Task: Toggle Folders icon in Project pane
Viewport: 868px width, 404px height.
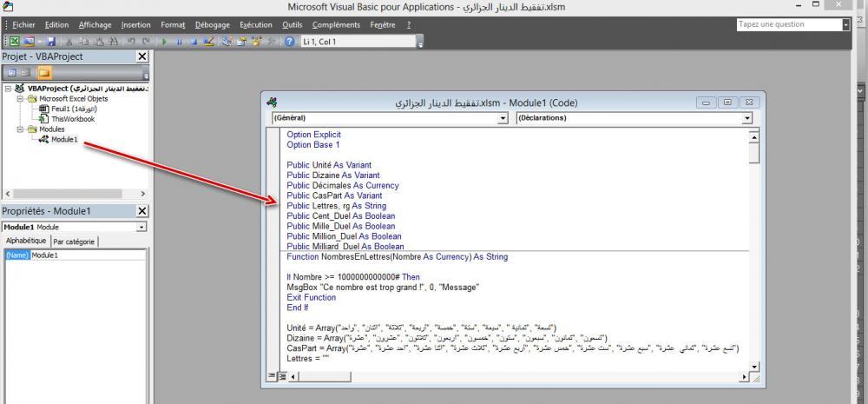Action: click(x=44, y=73)
